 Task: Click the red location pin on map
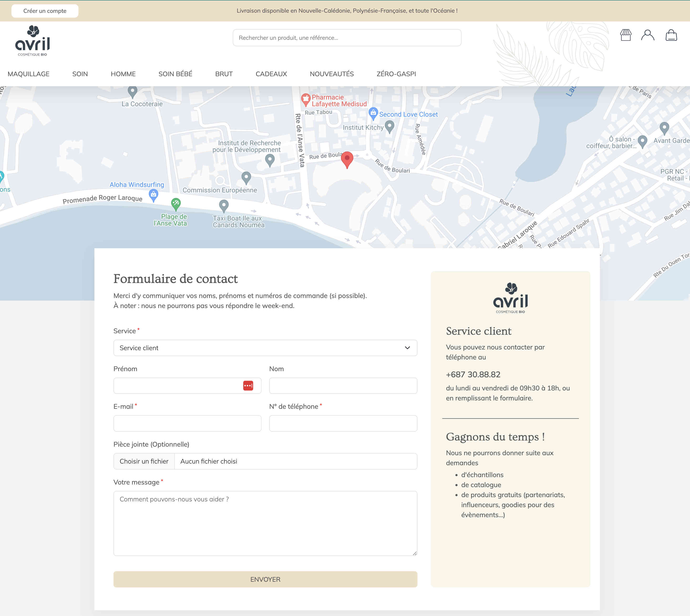click(x=347, y=159)
